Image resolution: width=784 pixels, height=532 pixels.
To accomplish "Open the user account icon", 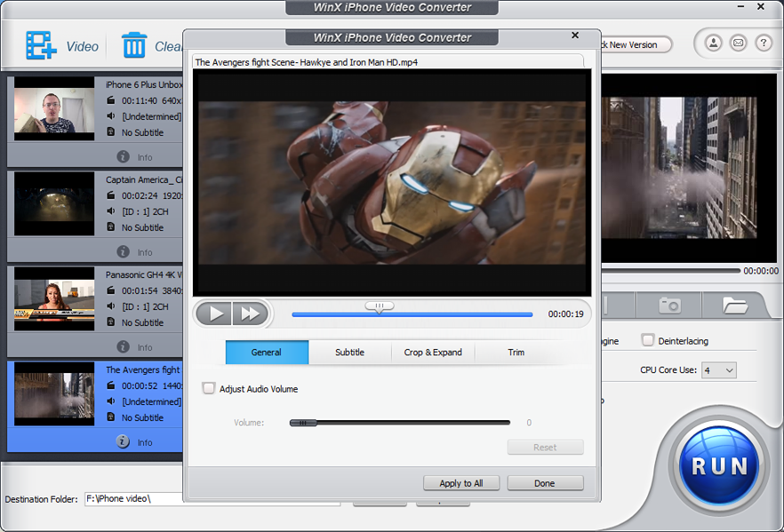I will [714, 44].
